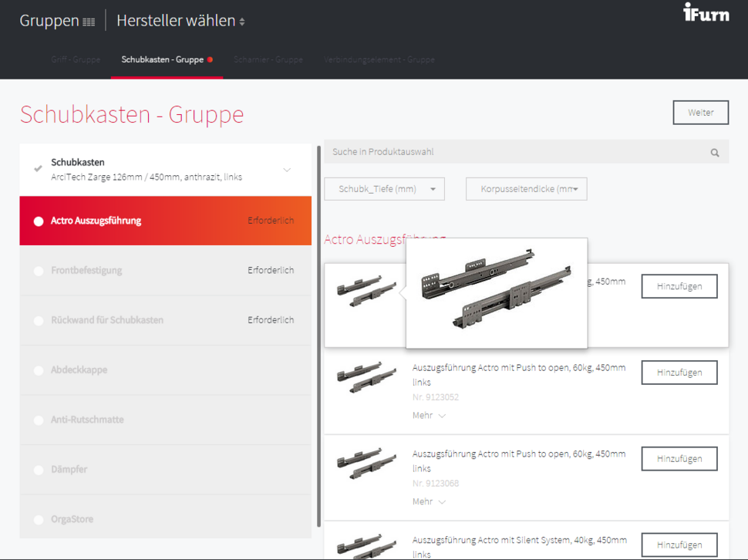Switch to the Schubkasten - Gruppe tab
This screenshot has height=560, width=748.
coord(167,59)
